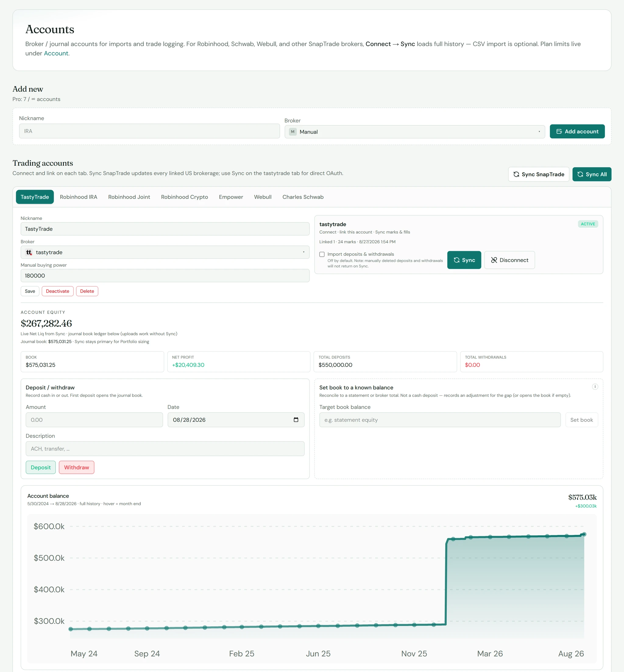The width and height of the screenshot is (624, 672).
Task: Click the M badge icon in Manual broker
Action: click(x=293, y=132)
